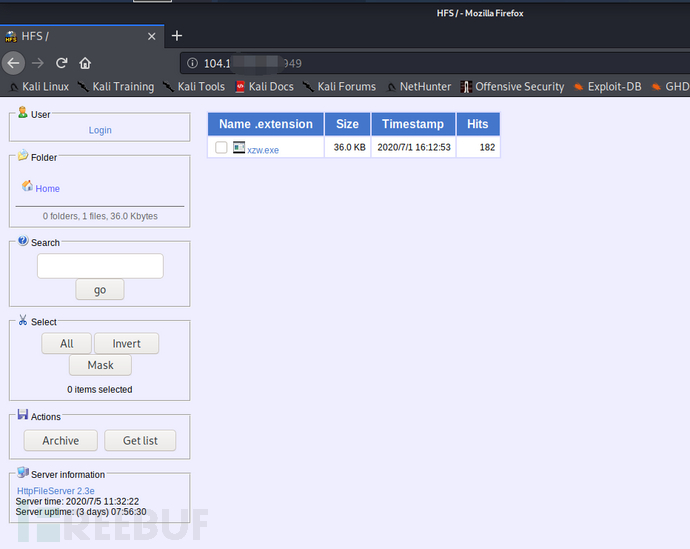Image resolution: width=690 pixels, height=549 pixels.
Task: Sort by Name .extension column
Action: tap(266, 124)
